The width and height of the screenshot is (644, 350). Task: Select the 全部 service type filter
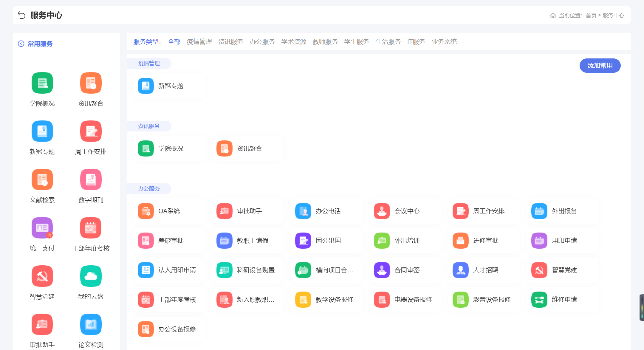point(174,42)
